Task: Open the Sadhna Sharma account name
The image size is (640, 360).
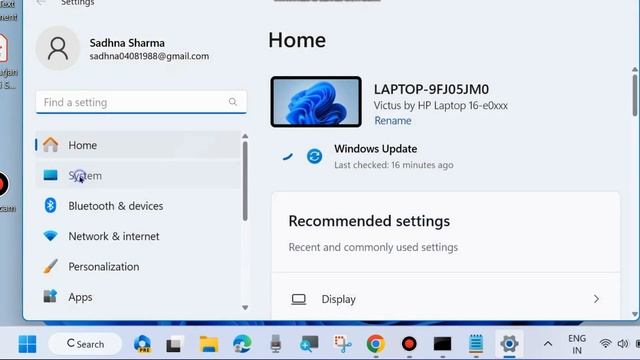Action: point(127,43)
